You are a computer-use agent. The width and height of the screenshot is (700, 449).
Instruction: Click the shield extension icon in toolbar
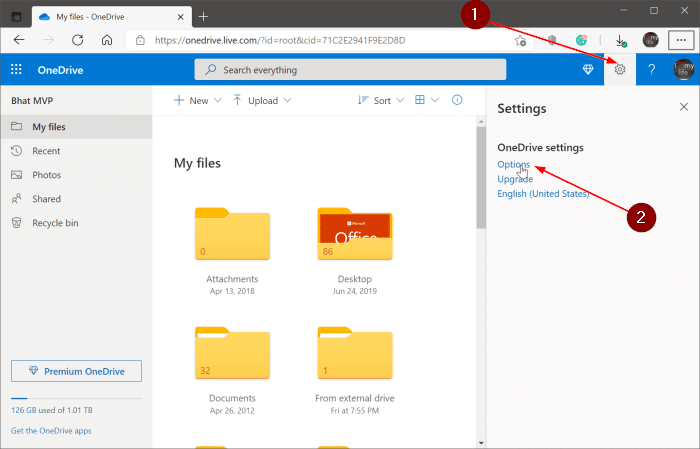[552, 41]
